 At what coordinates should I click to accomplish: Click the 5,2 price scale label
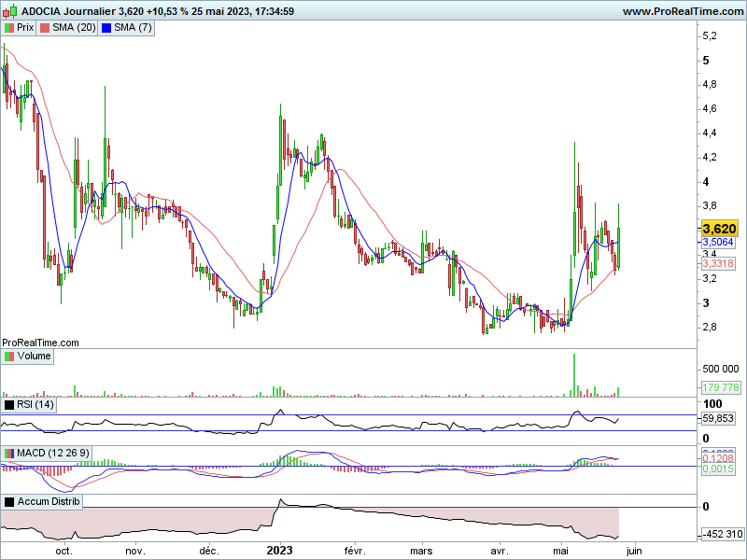[710, 36]
